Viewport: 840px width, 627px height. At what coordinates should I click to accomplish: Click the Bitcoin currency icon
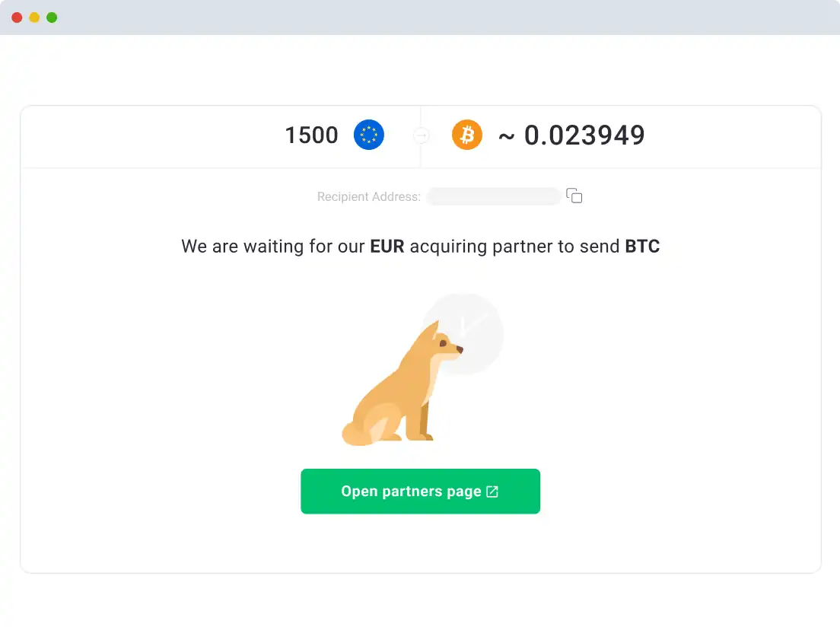(467, 135)
